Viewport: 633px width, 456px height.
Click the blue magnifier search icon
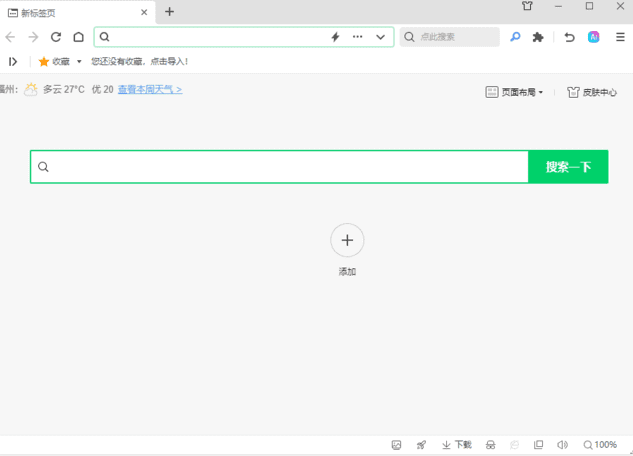515,37
